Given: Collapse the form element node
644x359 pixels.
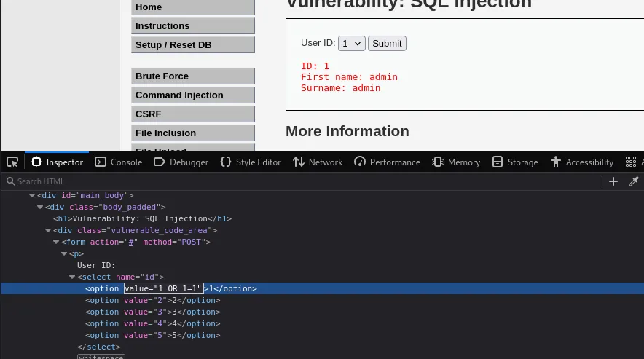Looking at the screenshot, I should coord(56,242).
